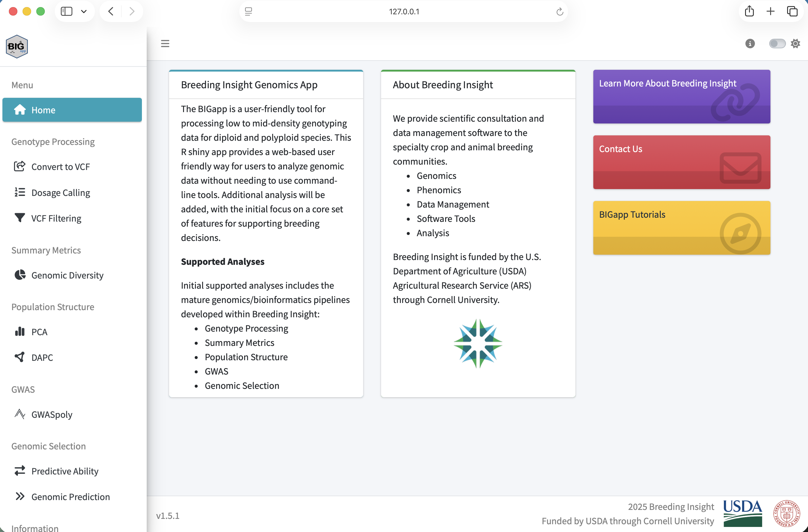Click the 'Software Tools' bullet item

(446, 219)
